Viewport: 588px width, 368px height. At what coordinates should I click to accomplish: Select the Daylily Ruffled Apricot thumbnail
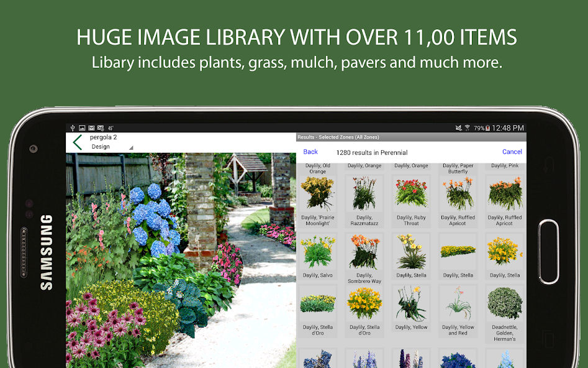[x=458, y=193]
